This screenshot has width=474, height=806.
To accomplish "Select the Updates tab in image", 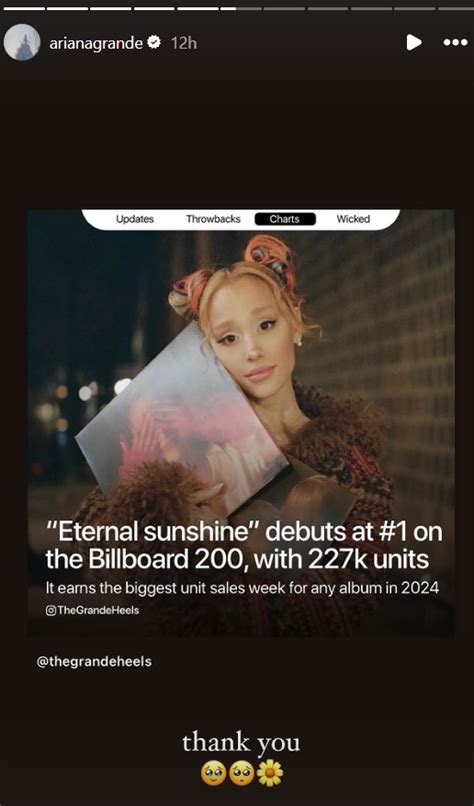I will coord(135,219).
